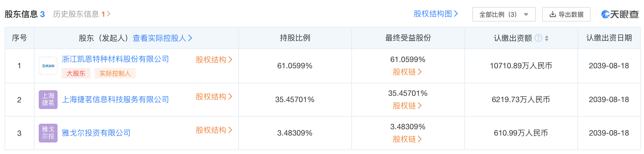Click the 导出数据 export button
This screenshot has width=644, height=154.
tap(566, 14)
